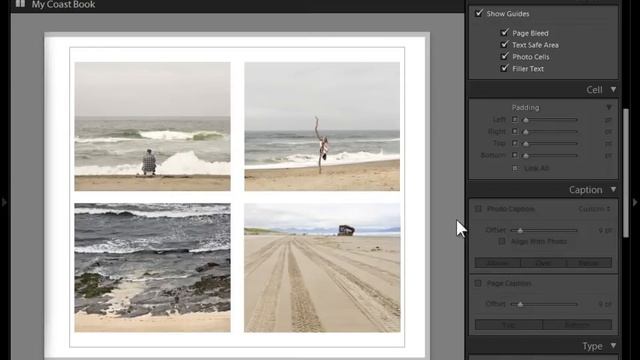
Task: Select the photo of man sitting by the waves
Action: [x=152, y=126]
